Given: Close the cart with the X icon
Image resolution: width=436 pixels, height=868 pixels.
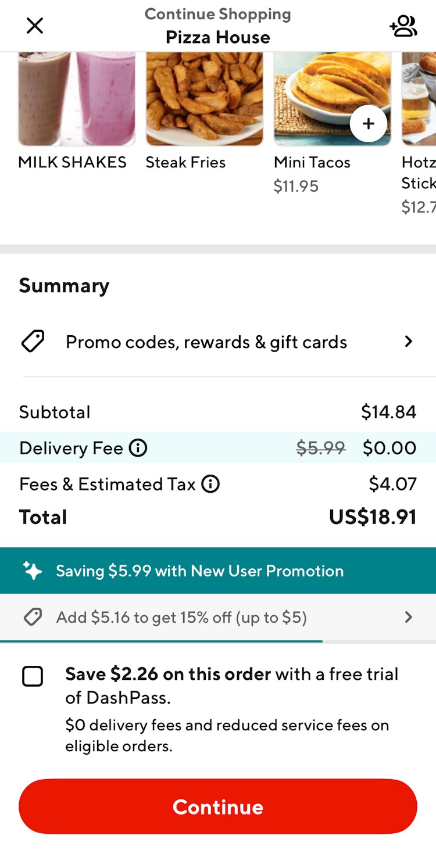Looking at the screenshot, I should point(35,26).
